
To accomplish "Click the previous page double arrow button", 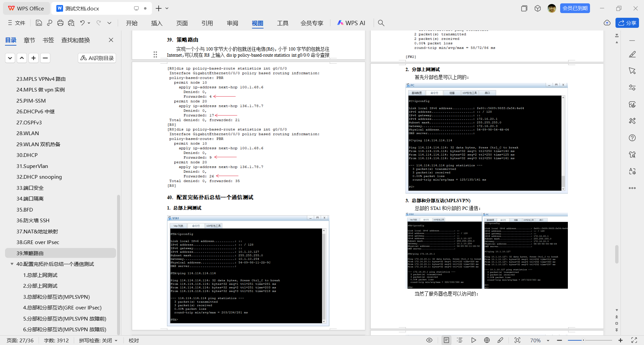I will pos(616,317).
